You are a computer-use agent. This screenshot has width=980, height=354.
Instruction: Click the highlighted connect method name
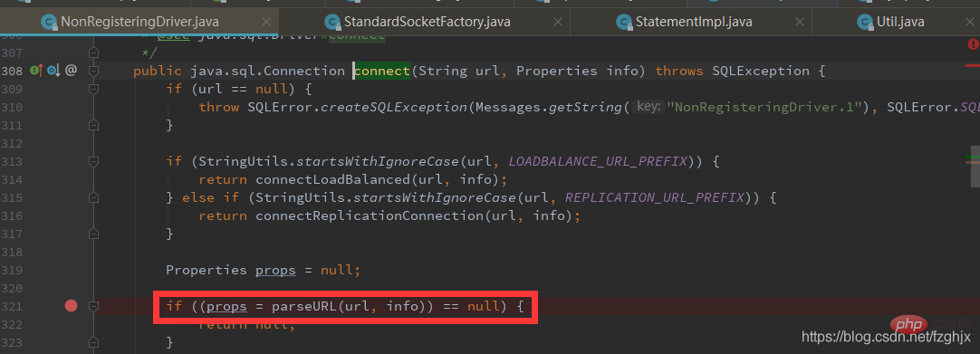click(382, 71)
